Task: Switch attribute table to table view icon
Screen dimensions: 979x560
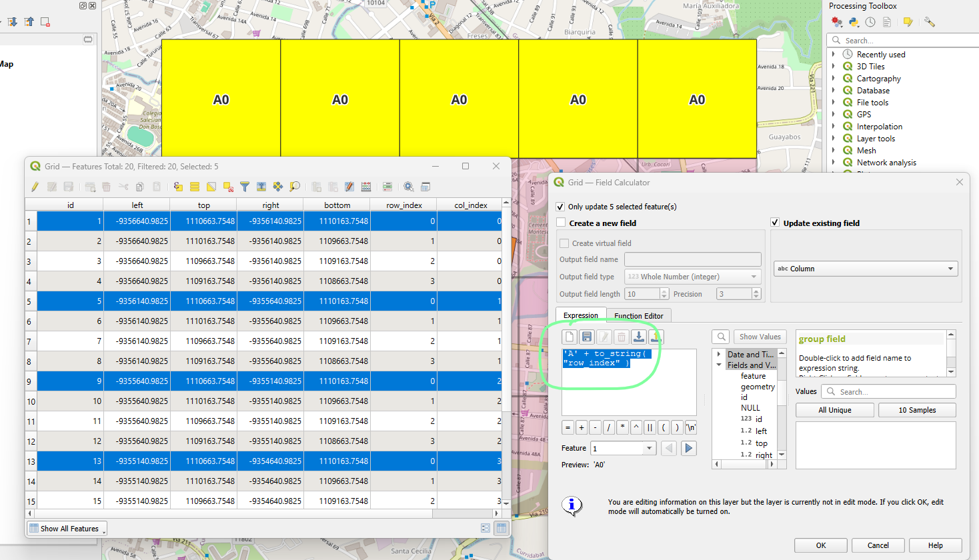Action: point(501,528)
